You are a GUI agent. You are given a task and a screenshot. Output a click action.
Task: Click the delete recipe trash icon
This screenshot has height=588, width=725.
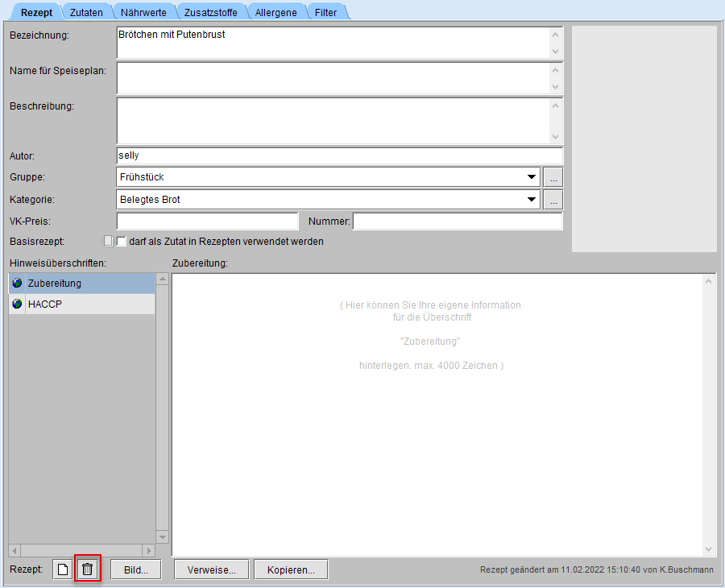[88, 569]
